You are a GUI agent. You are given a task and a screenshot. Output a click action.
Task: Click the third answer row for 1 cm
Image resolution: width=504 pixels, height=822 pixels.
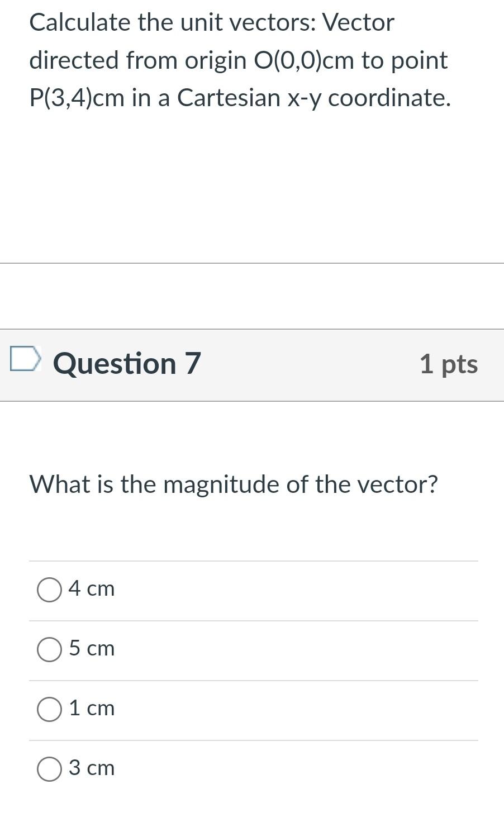point(251,709)
